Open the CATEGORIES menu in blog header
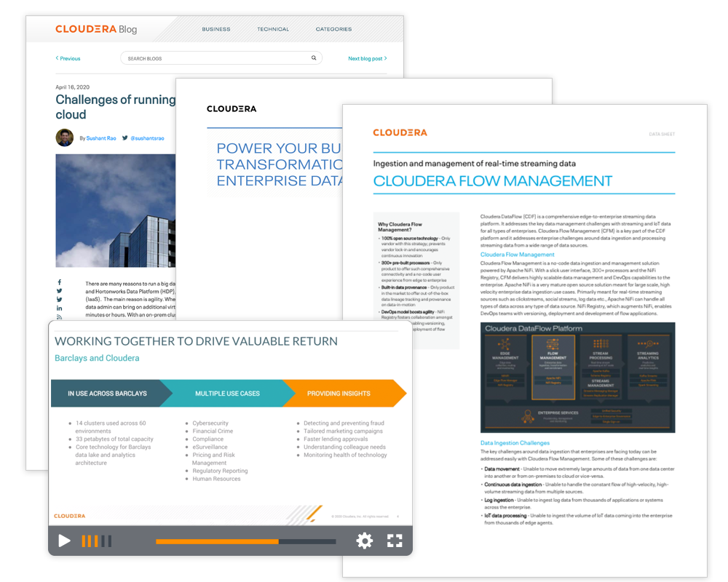Screen dimensions: 728x582 [334, 29]
